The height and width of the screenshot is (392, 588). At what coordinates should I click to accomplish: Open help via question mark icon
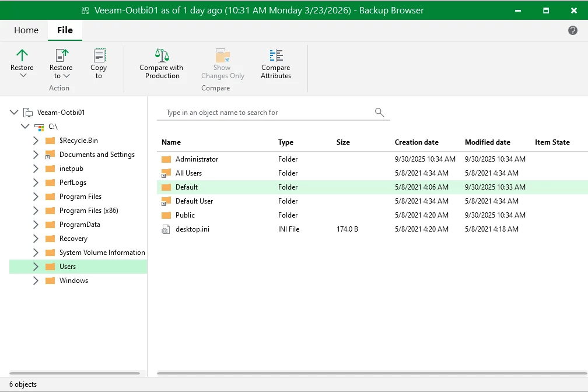573,30
